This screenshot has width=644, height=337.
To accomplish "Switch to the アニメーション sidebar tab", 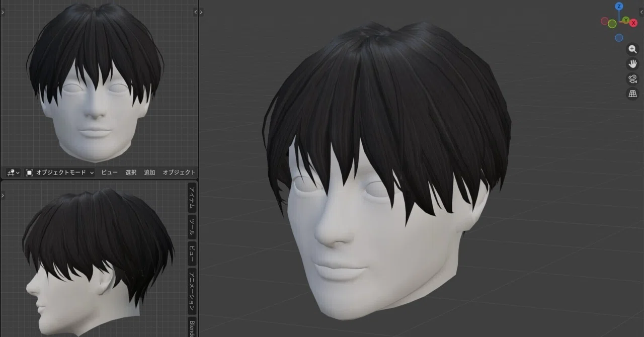I will tap(192, 292).
